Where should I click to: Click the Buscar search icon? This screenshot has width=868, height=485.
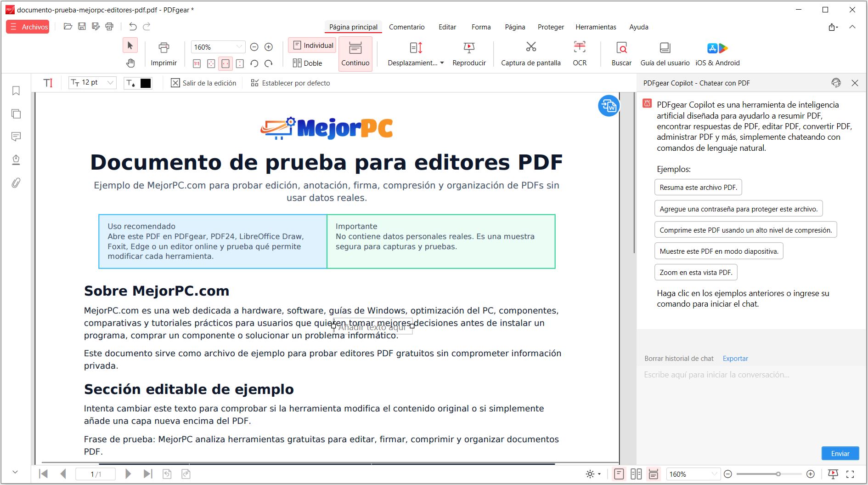click(x=621, y=48)
